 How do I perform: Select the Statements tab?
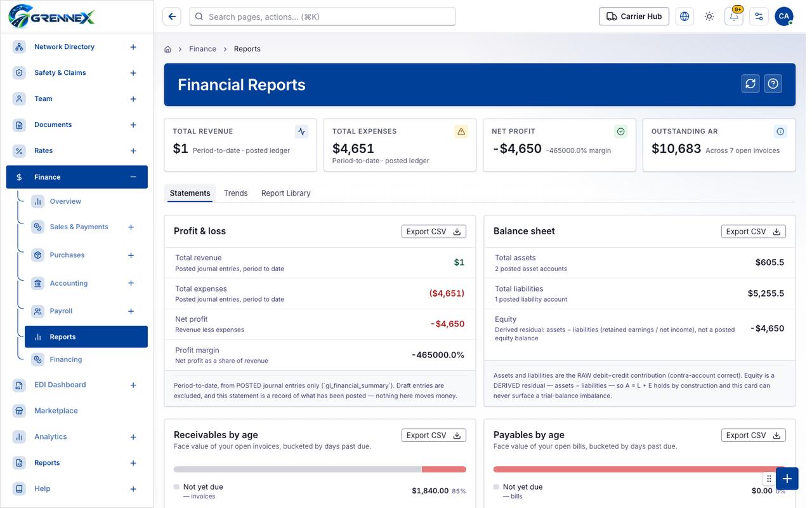[x=190, y=193]
